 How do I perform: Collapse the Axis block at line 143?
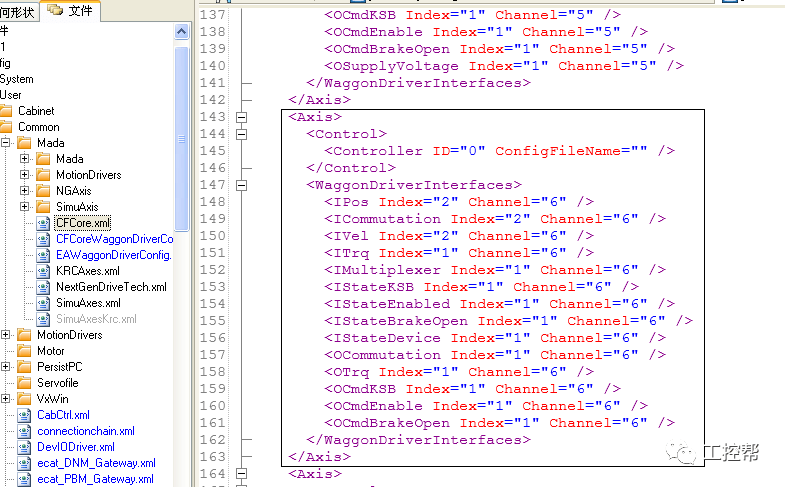[241, 117]
